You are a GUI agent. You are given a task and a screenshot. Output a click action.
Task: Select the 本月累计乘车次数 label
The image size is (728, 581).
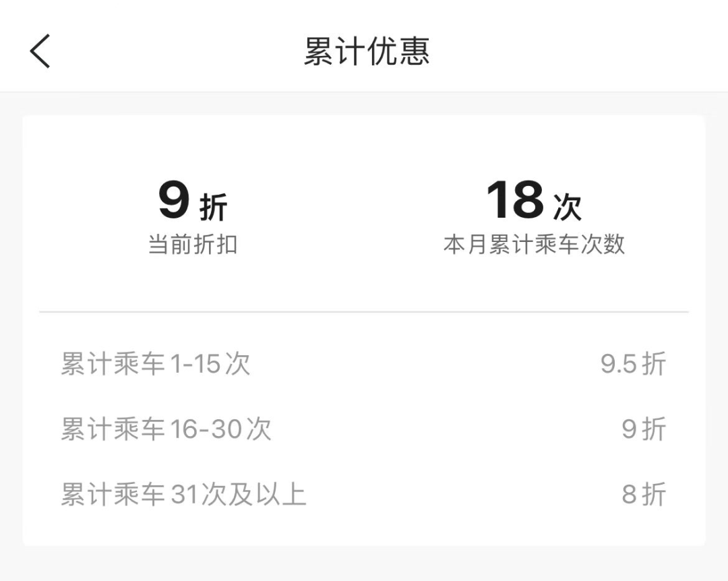pyautogui.click(x=534, y=245)
